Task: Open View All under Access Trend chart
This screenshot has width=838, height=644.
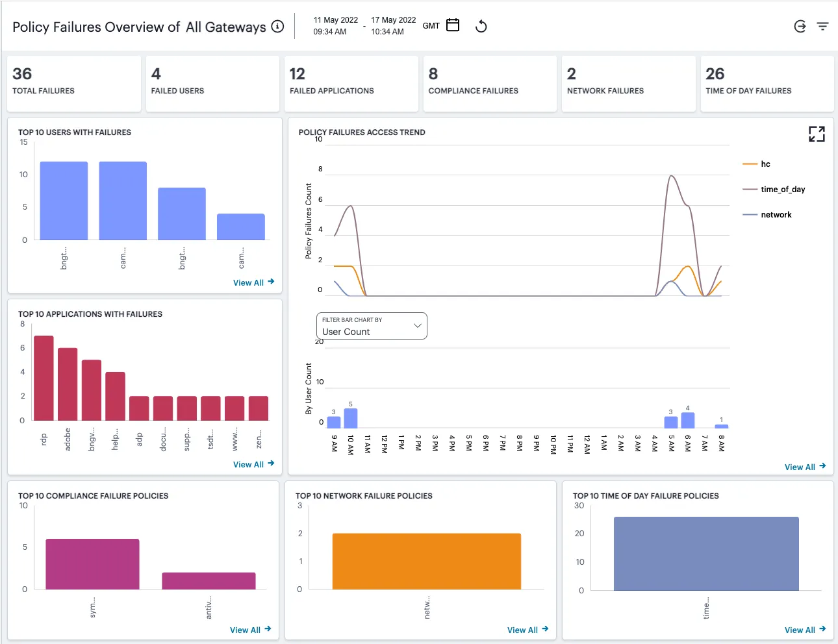Action: [805, 467]
